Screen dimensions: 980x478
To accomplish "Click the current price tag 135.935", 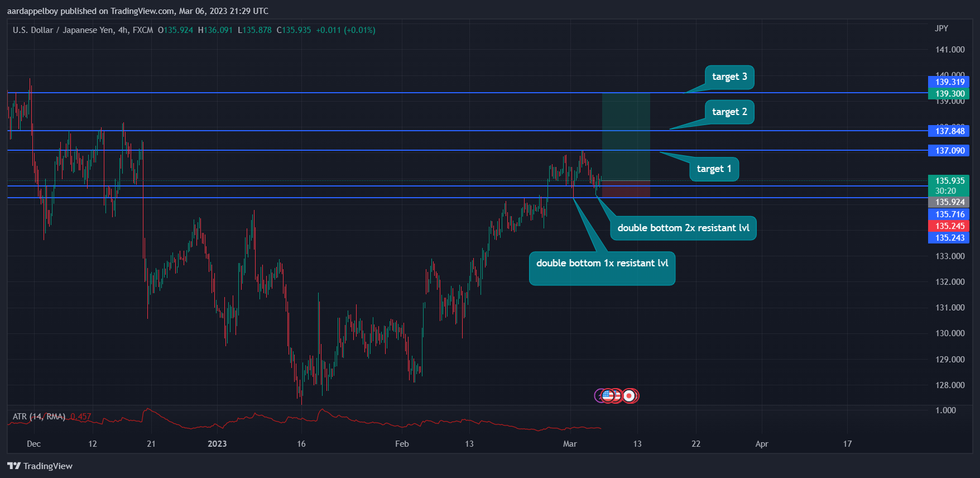I will click(x=949, y=181).
